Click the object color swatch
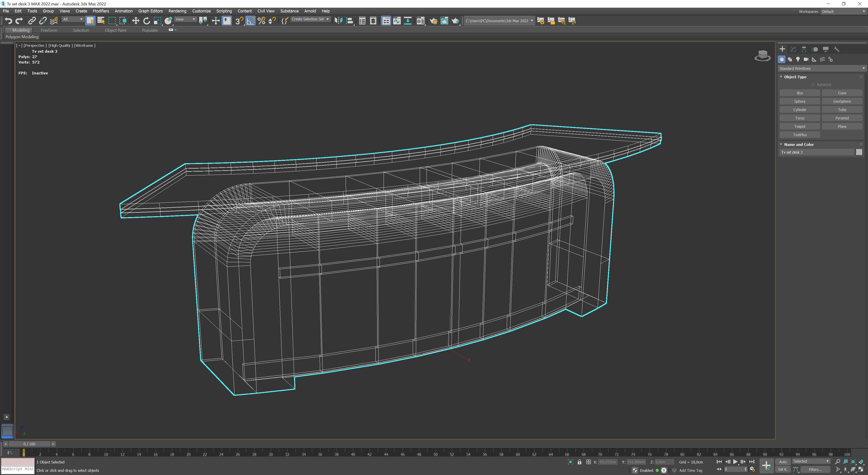The width and height of the screenshot is (868, 475). click(859, 152)
